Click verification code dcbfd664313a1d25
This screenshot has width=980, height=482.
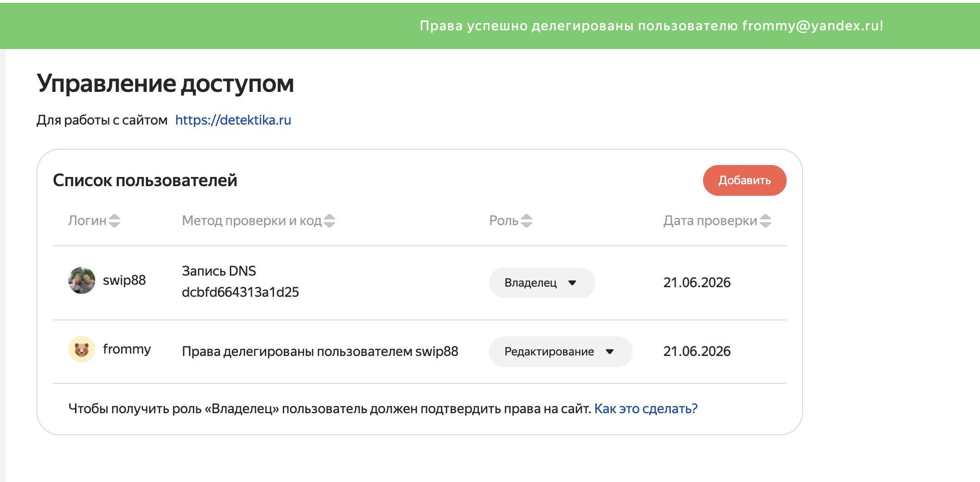(x=240, y=292)
